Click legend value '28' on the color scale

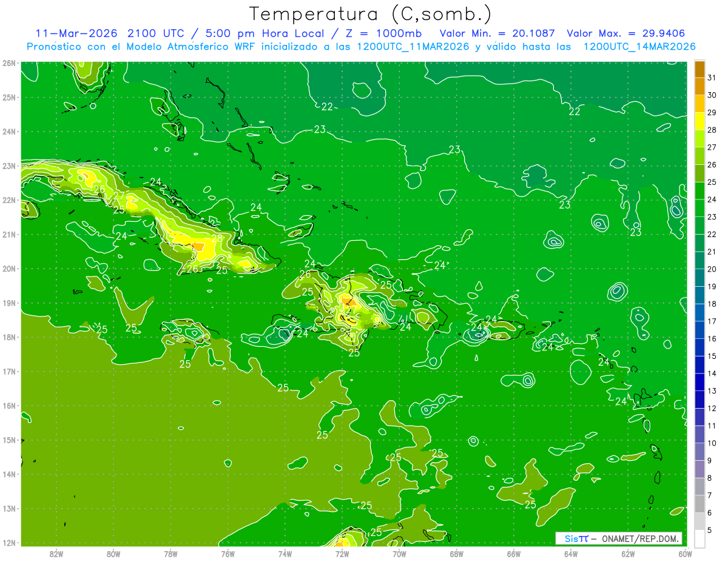coord(712,130)
